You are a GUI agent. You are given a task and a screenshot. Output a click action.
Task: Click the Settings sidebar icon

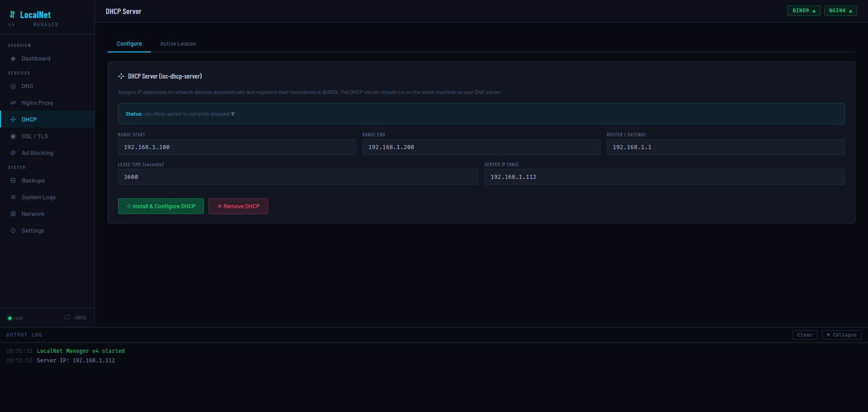(x=13, y=231)
